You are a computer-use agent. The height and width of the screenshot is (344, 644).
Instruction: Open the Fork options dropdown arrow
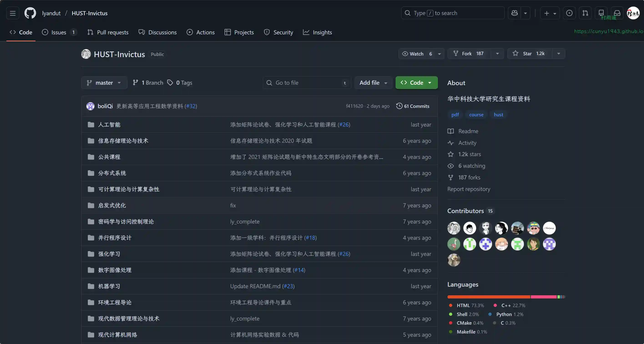click(498, 54)
